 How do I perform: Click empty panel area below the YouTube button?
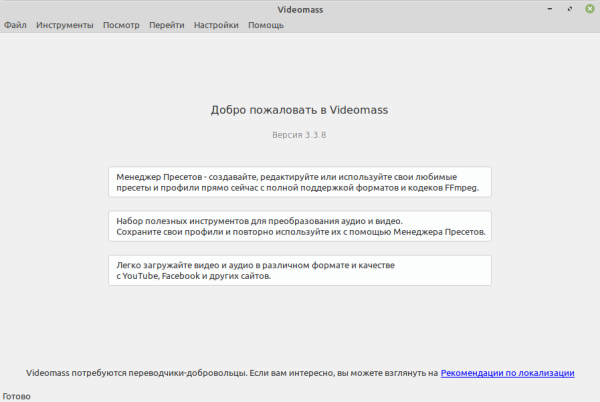pos(299,320)
